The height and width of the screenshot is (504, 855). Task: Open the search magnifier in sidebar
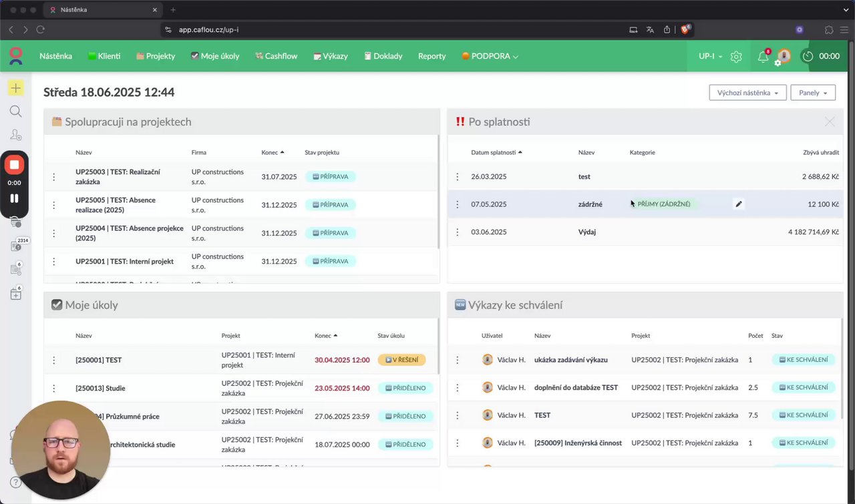point(15,111)
